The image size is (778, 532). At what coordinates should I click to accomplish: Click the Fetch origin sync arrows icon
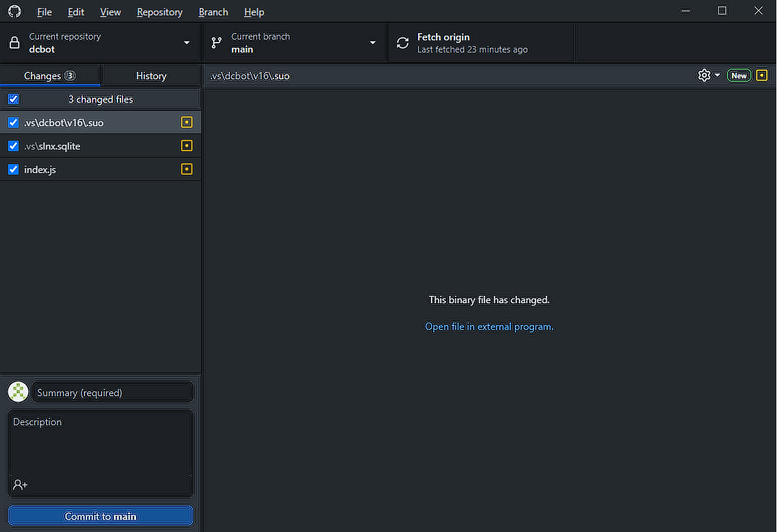403,43
